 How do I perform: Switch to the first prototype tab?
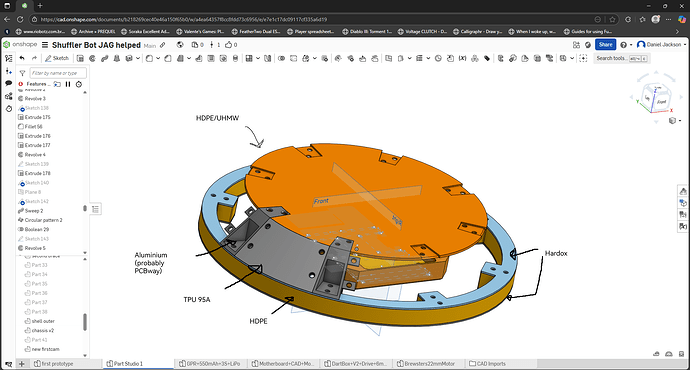click(53, 364)
